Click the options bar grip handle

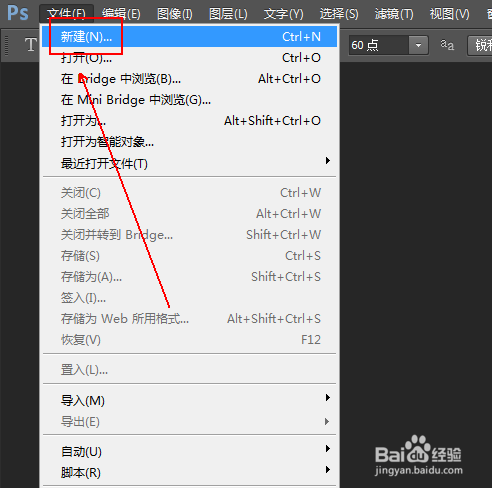pyautogui.click(x=6, y=45)
